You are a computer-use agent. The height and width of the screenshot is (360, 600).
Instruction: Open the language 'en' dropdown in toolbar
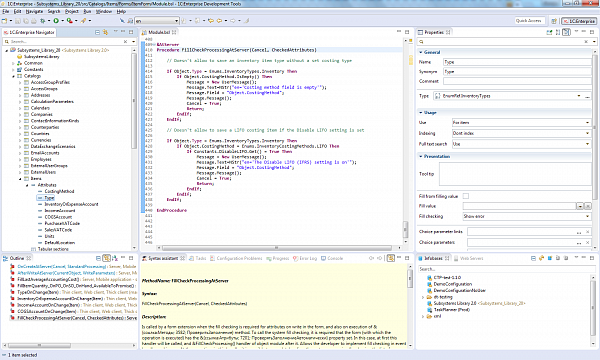point(176,21)
